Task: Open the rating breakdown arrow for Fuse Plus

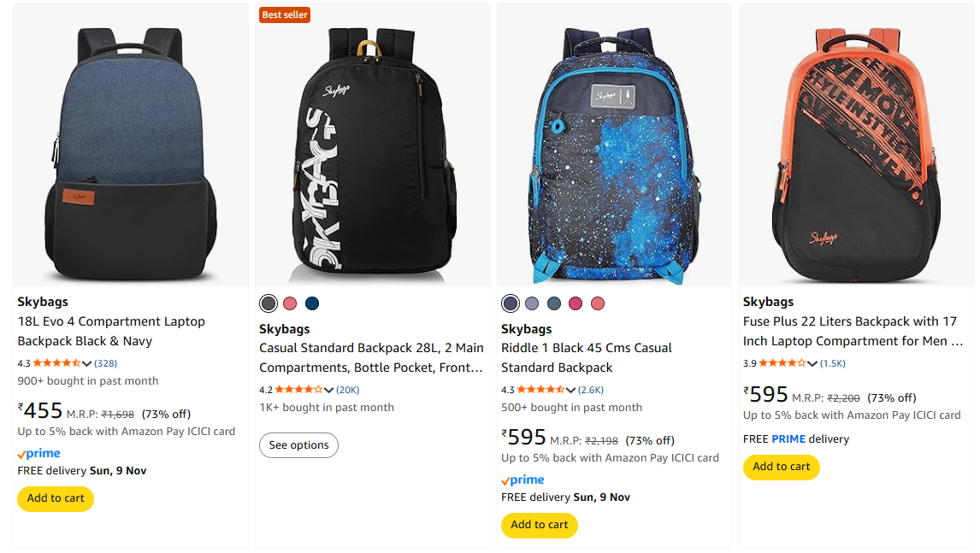Action: click(x=813, y=363)
